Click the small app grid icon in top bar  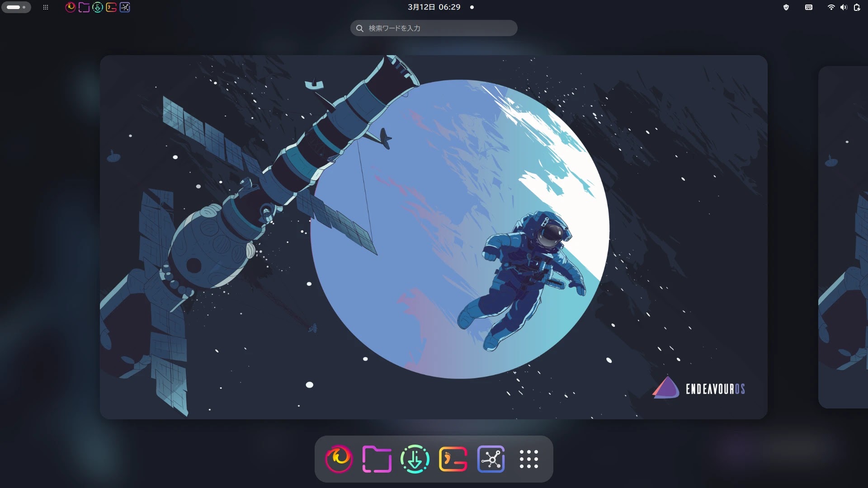pyautogui.click(x=45, y=7)
